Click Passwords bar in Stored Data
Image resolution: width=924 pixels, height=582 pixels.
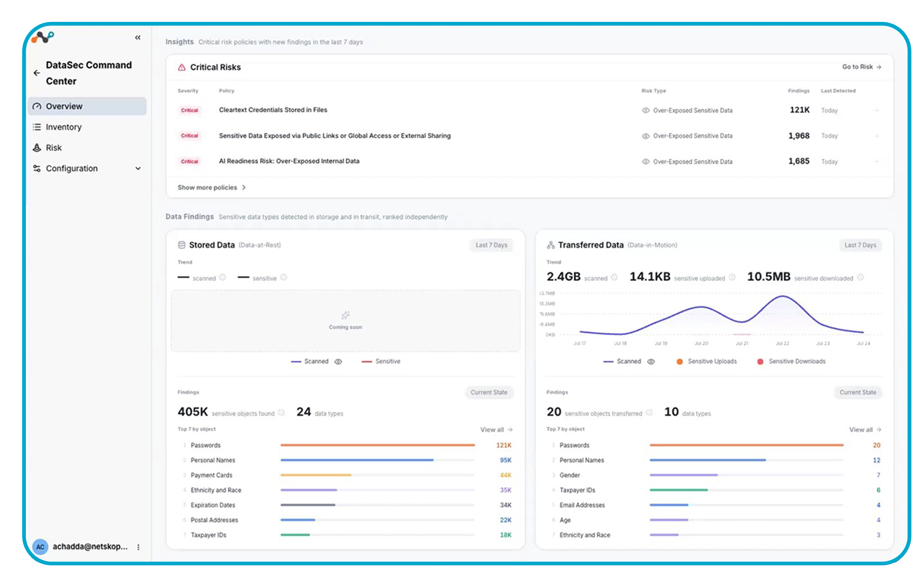pyautogui.click(x=378, y=445)
